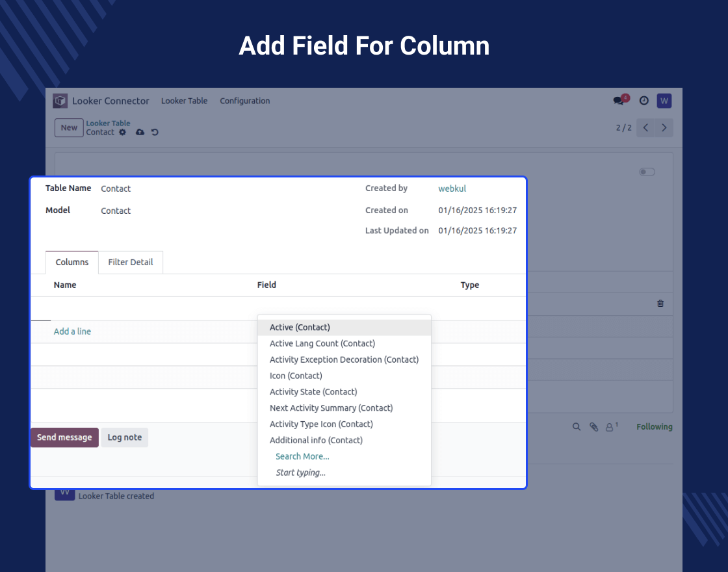This screenshot has width=728, height=572.
Task: Click the Field column header
Action: tap(266, 285)
